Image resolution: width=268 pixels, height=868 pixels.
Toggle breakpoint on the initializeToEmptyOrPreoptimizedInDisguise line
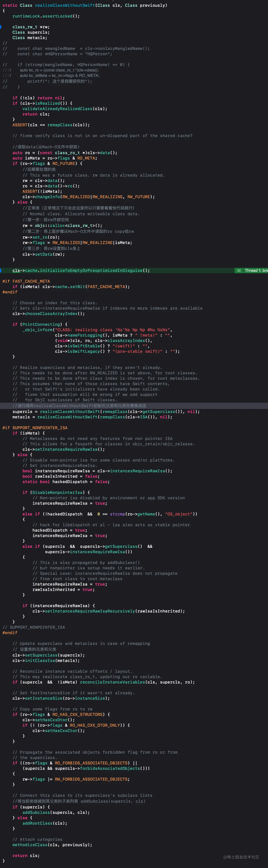coord(1,271)
